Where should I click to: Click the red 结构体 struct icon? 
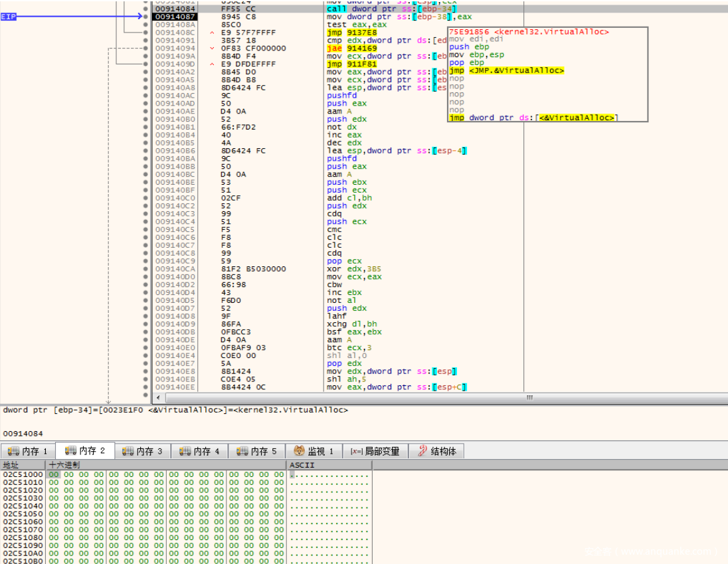(421, 451)
